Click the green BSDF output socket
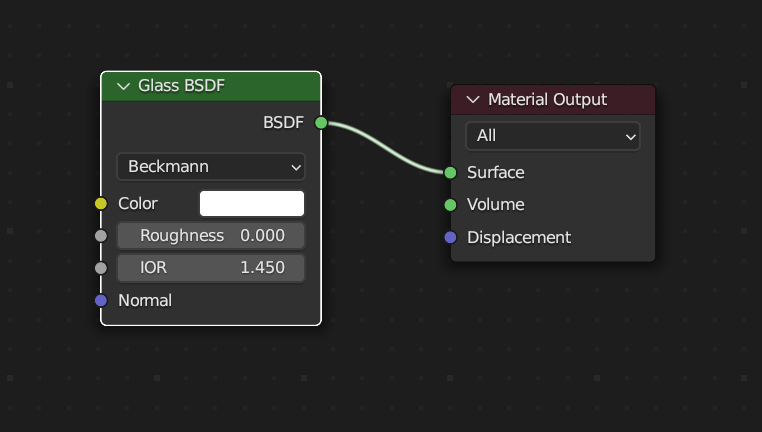 321,123
